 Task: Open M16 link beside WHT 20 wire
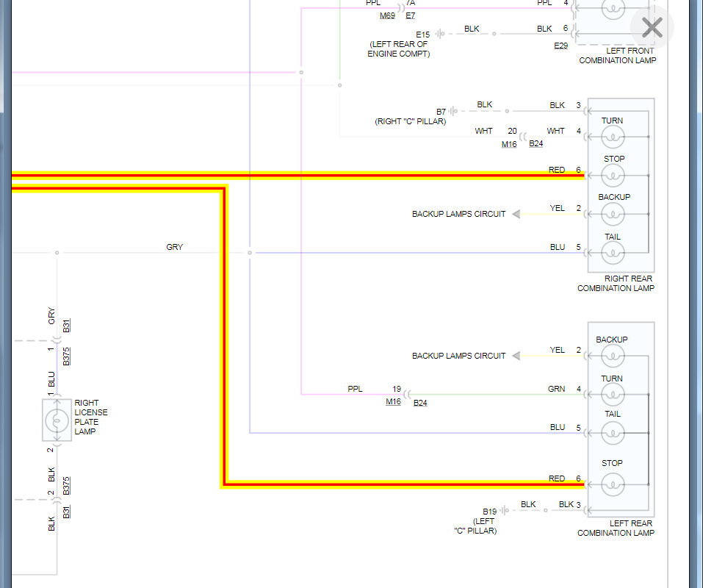tap(509, 144)
